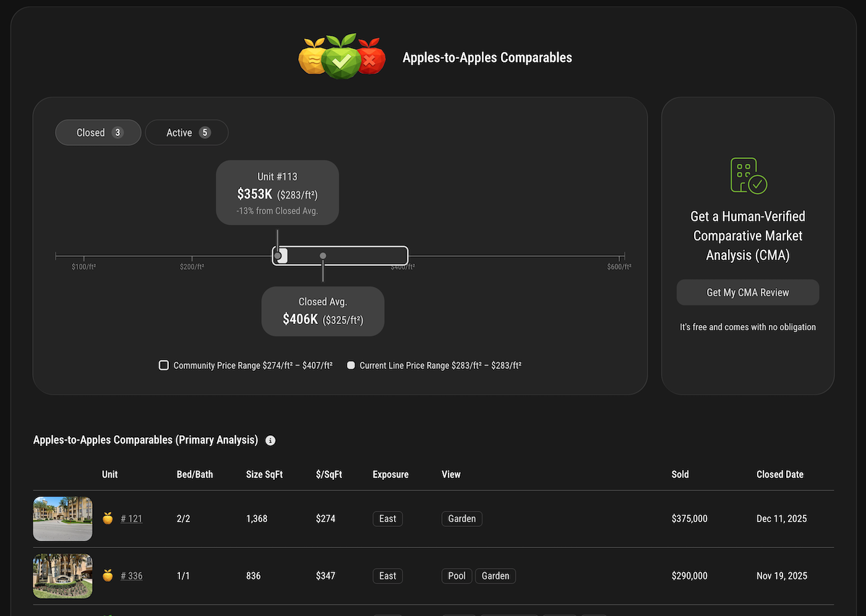Click the $375,000 sold price

690,519
